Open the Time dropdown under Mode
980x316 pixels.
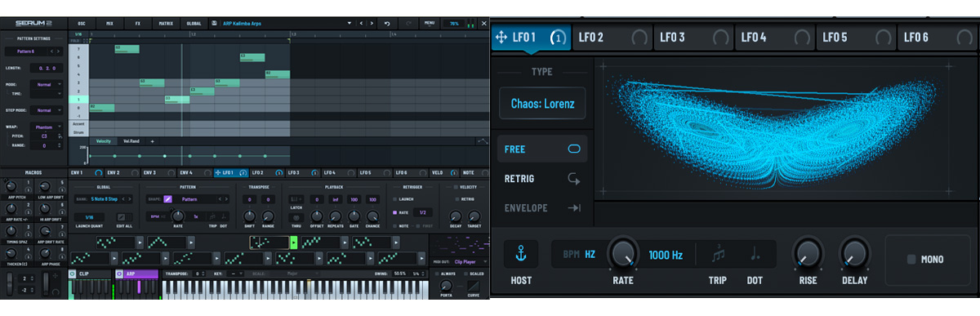pyautogui.click(x=47, y=94)
